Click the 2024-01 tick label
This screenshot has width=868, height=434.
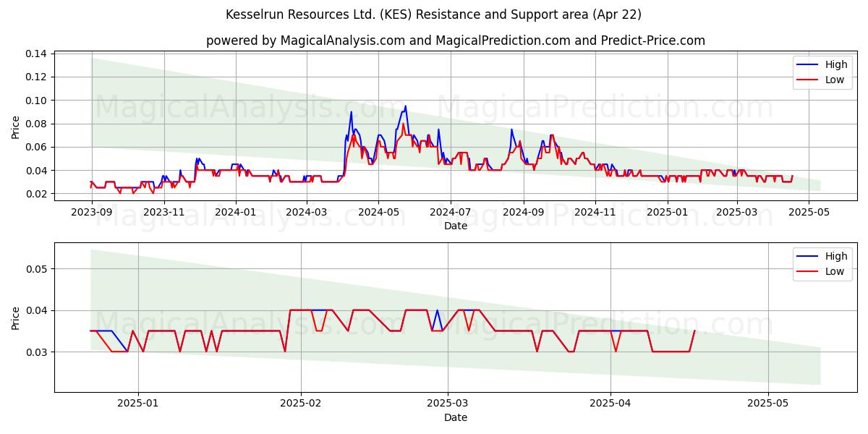pos(235,212)
